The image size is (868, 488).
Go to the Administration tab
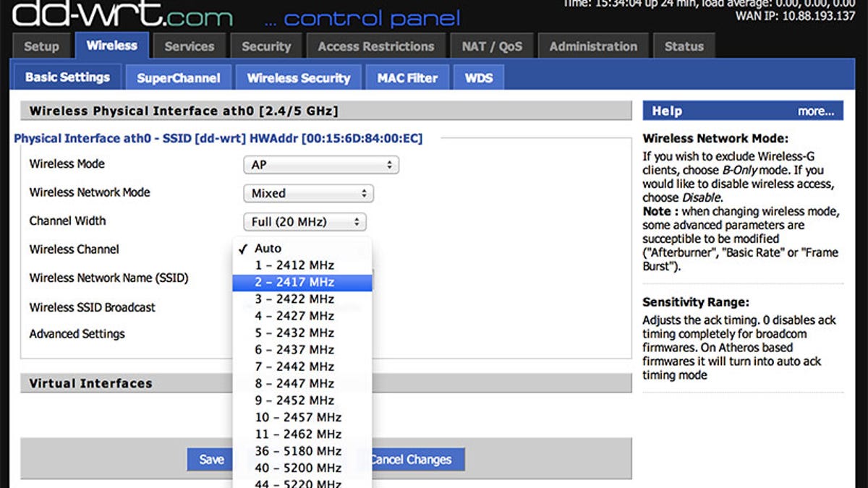[x=593, y=46]
